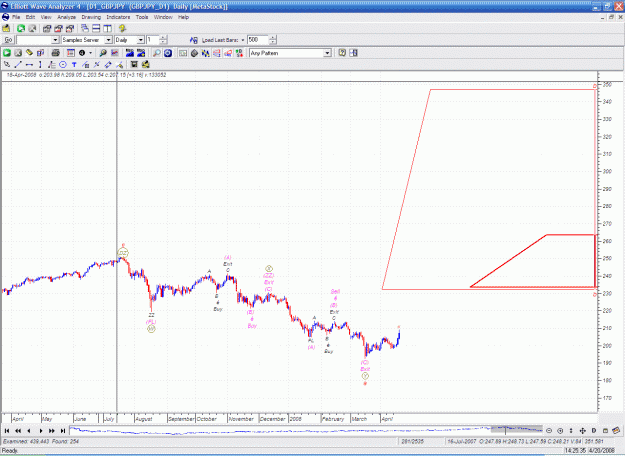Select the text T drawing tool
625x456 pixels.
[x=74, y=65]
